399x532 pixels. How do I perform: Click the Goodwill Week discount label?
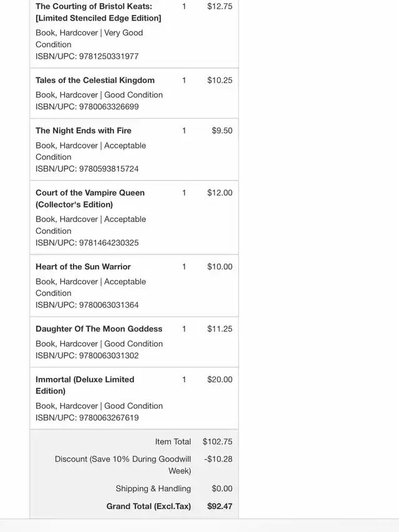click(x=123, y=465)
